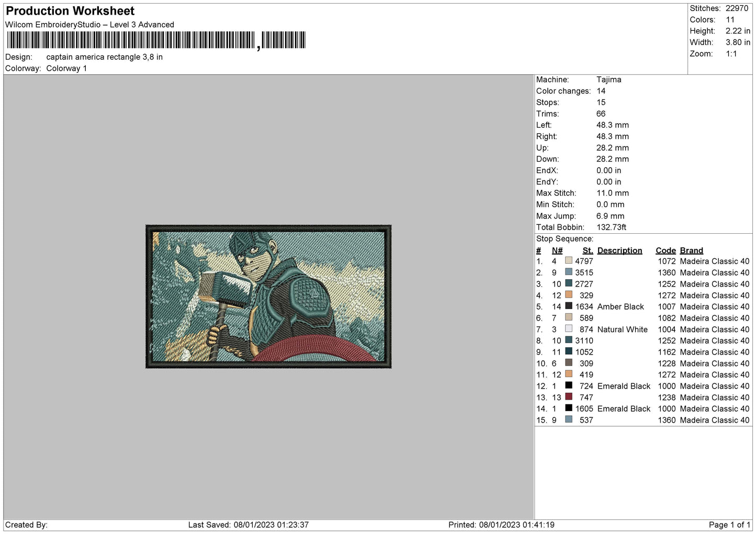Select the Created By label

[26, 525]
